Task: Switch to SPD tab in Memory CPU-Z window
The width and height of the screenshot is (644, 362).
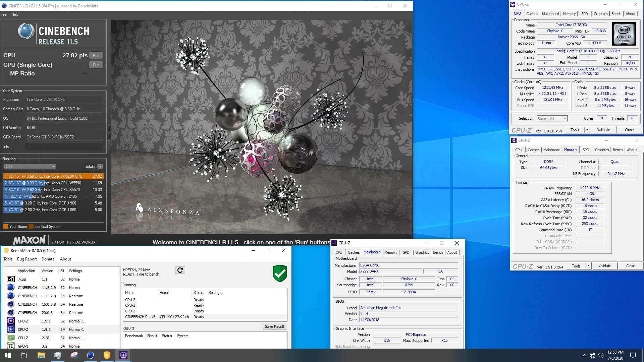Action: pos(586,150)
